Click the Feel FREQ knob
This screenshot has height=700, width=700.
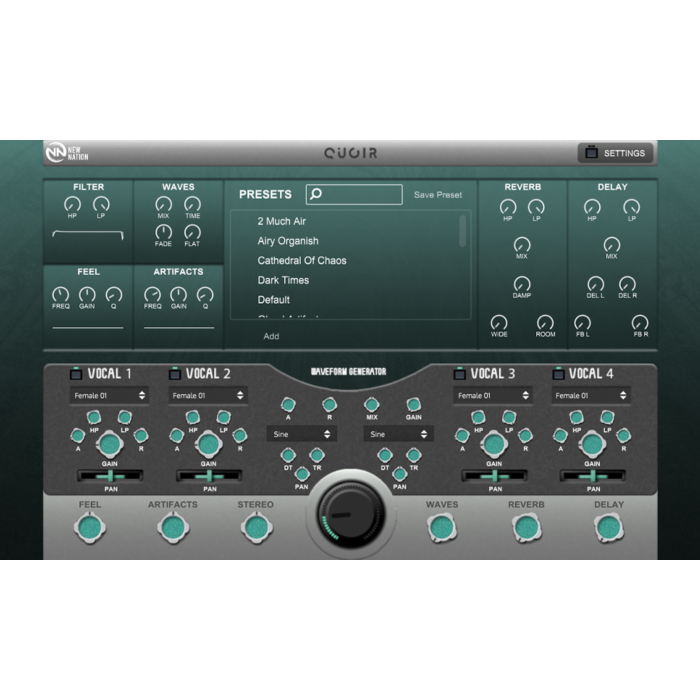pyautogui.click(x=61, y=295)
